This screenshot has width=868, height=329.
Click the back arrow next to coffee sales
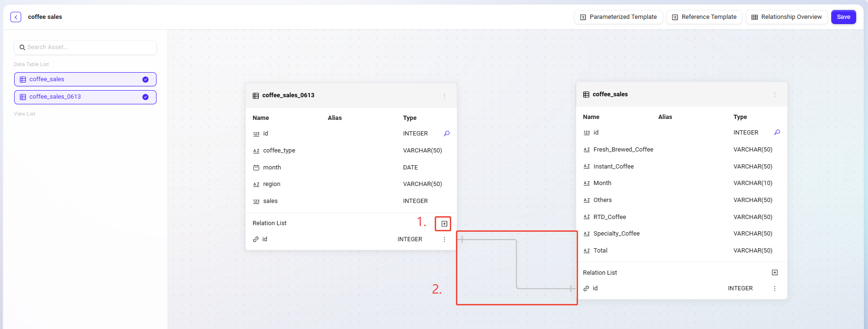[x=16, y=17]
